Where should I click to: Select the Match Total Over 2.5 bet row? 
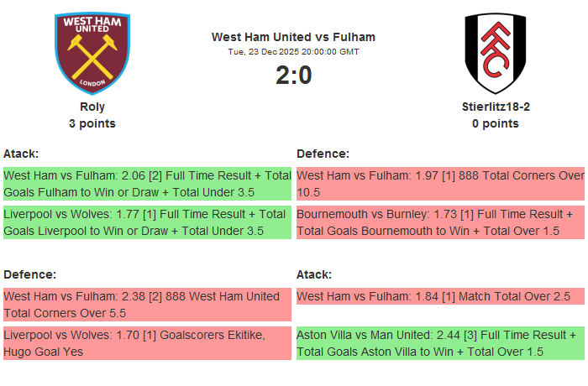pyautogui.click(x=440, y=296)
